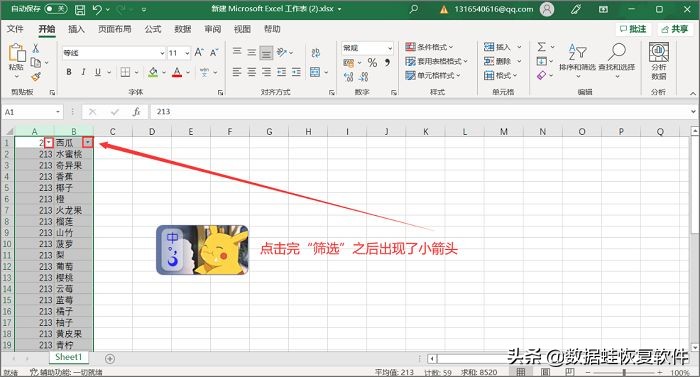Decrease font size with smaller A icon
Image resolution: width=700 pixels, height=377 pixels.
(214, 53)
